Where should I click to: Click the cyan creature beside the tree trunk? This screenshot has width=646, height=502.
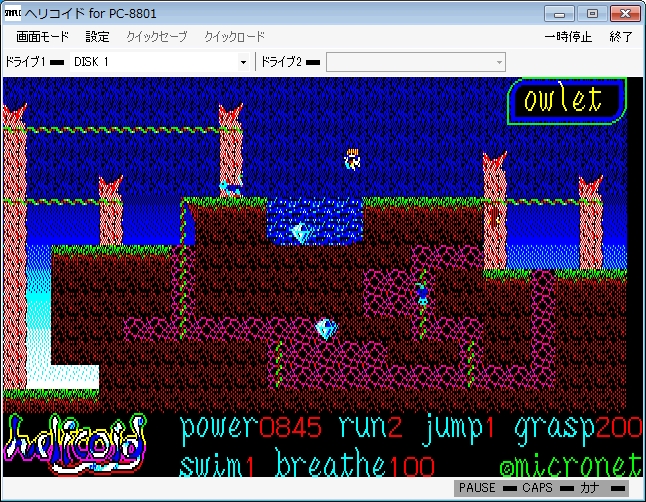click(230, 188)
